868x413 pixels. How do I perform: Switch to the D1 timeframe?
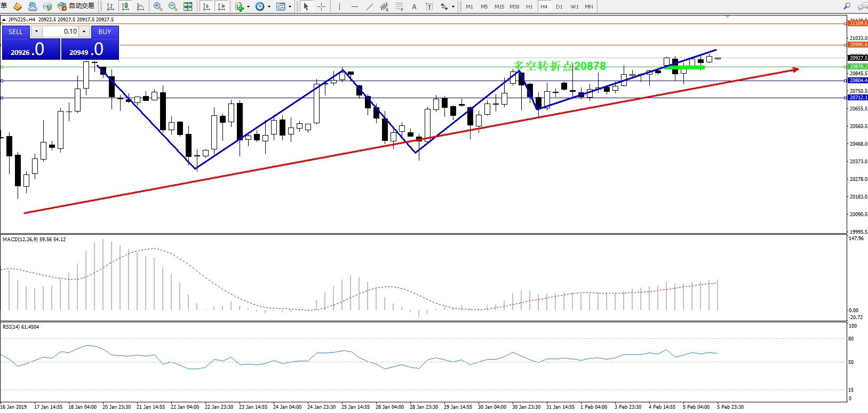point(559,6)
